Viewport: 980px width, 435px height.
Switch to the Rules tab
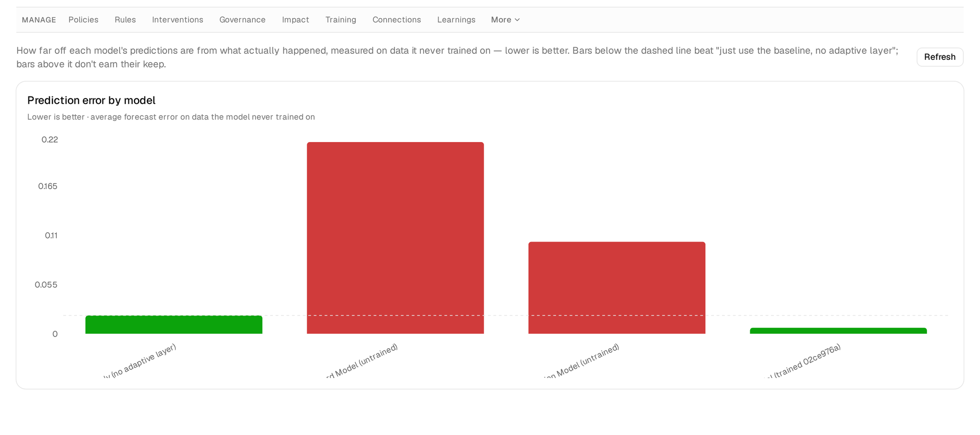click(x=125, y=20)
